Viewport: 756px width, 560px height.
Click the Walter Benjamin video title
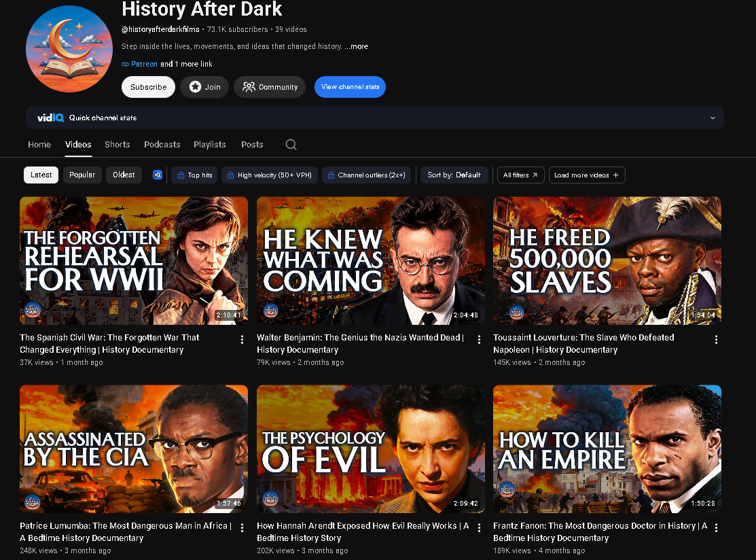point(360,343)
